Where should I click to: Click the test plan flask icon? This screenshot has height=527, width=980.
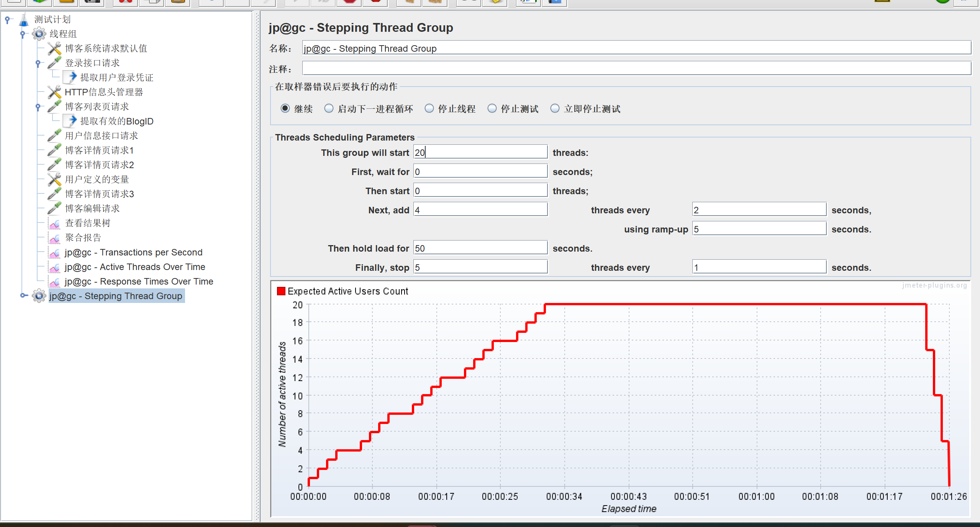[24, 20]
